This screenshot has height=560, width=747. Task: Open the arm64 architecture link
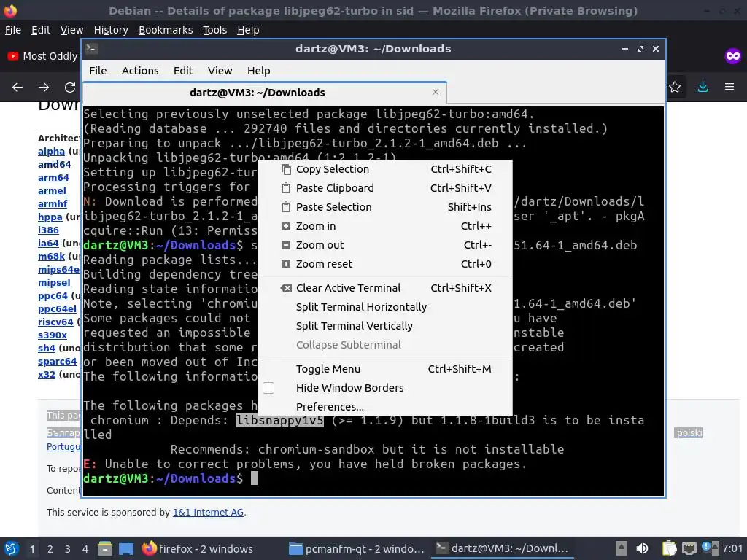pos(53,178)
